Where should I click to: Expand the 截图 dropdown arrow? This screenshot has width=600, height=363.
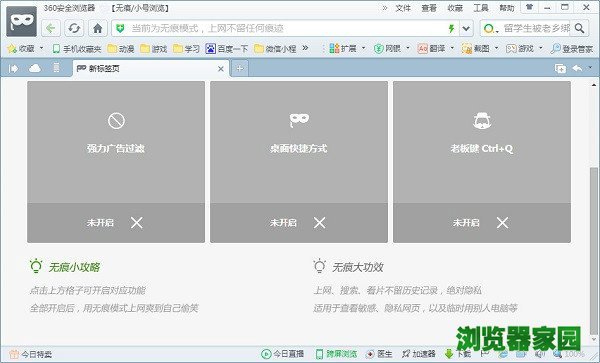coord(497,49)
